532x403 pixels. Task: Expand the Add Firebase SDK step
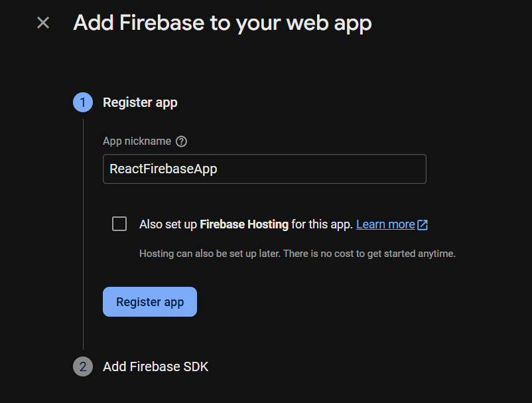click(x=155, y=366)
